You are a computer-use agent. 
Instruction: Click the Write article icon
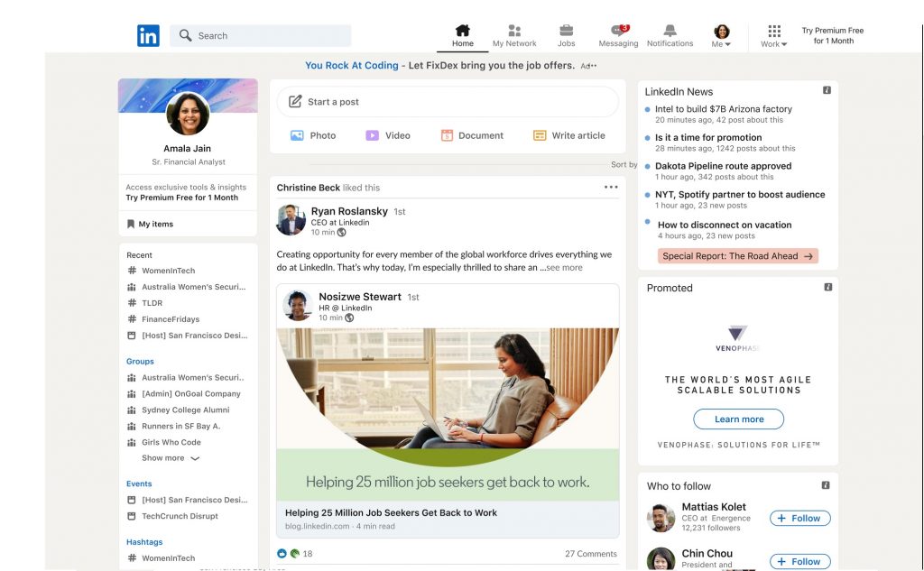[x=540, y=135]
